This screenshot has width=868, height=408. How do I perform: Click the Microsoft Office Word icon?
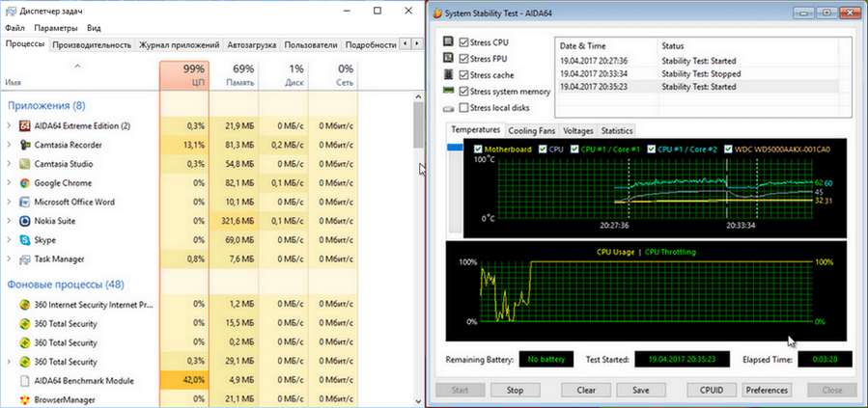point(24,202)
